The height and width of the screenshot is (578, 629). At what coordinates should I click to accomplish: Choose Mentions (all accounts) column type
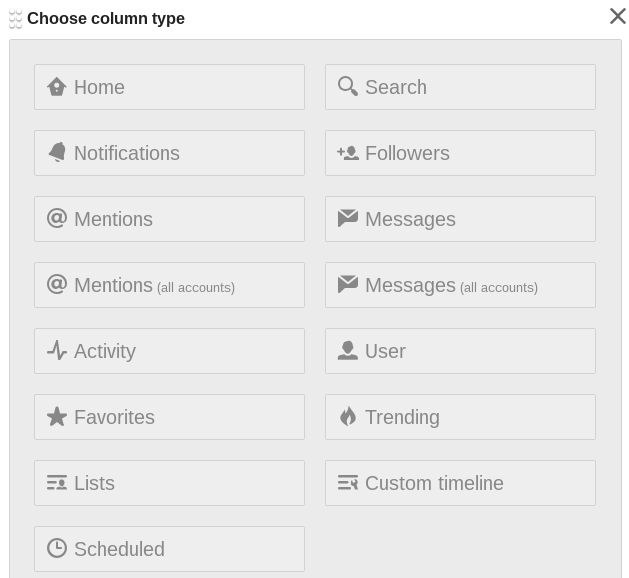coord(169,285)
